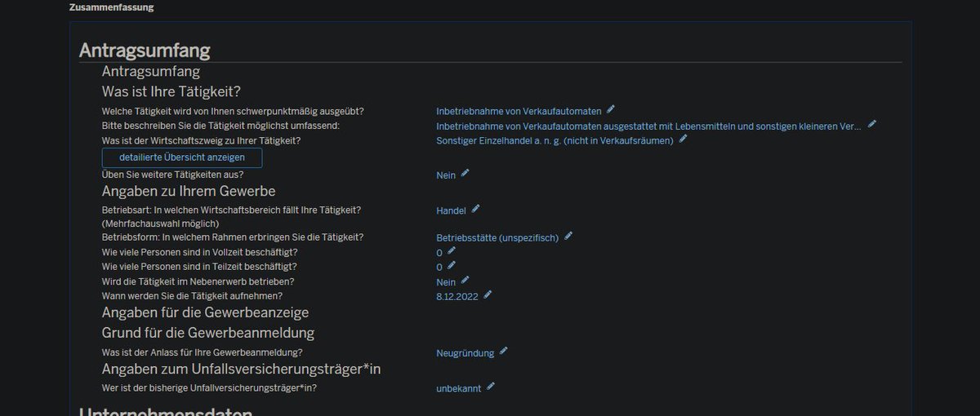Edit pencil for Teilzeit employees count
This screenshot has height=416, width=980.
click(x=452, y=265)
